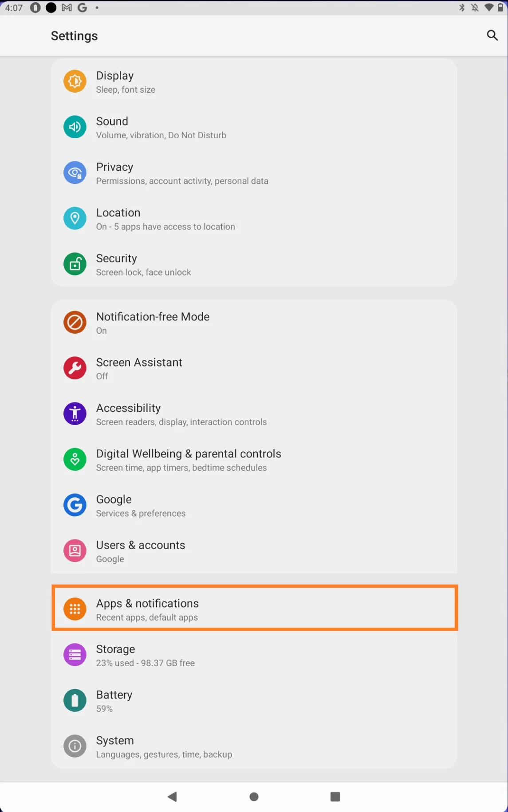
Task: Tap the purple Storage icon
Action: 75,655
